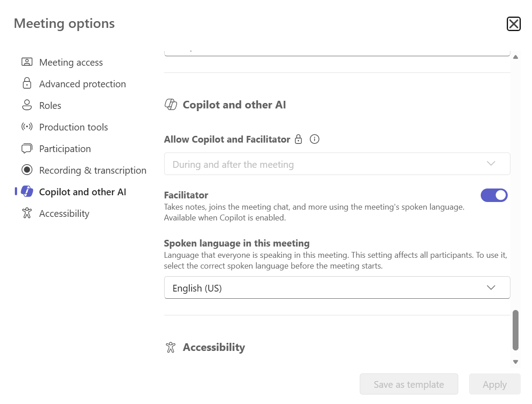
Task: Select Copilot and other AI in sidebar
Action: (82, 192)
